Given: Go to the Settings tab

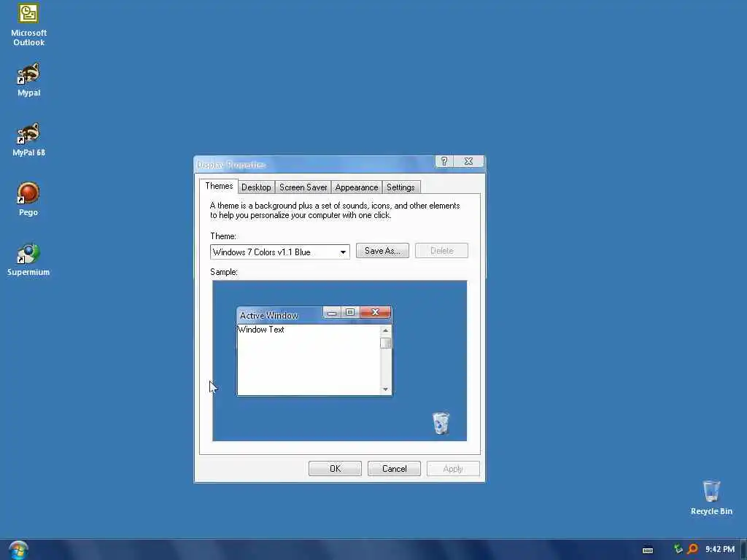Looking at the screenshot, I should pyautogui.click(x=400, y=187).
